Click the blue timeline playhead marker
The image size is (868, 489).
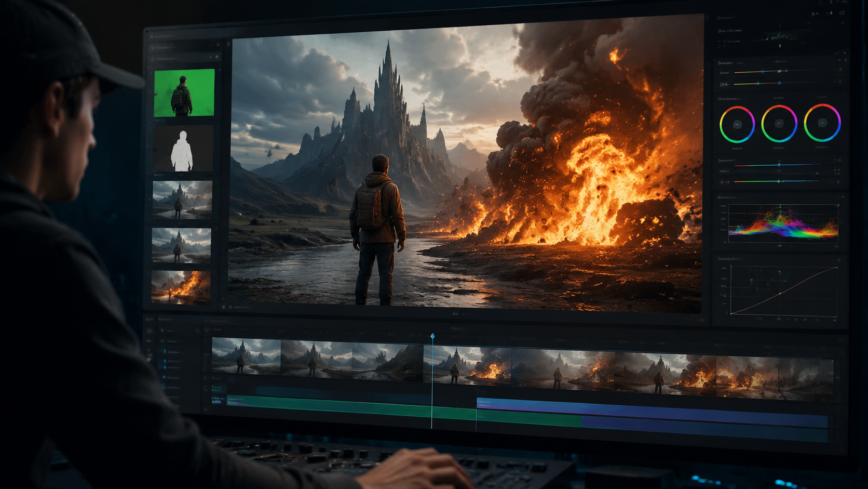click(x=432, y=337)
